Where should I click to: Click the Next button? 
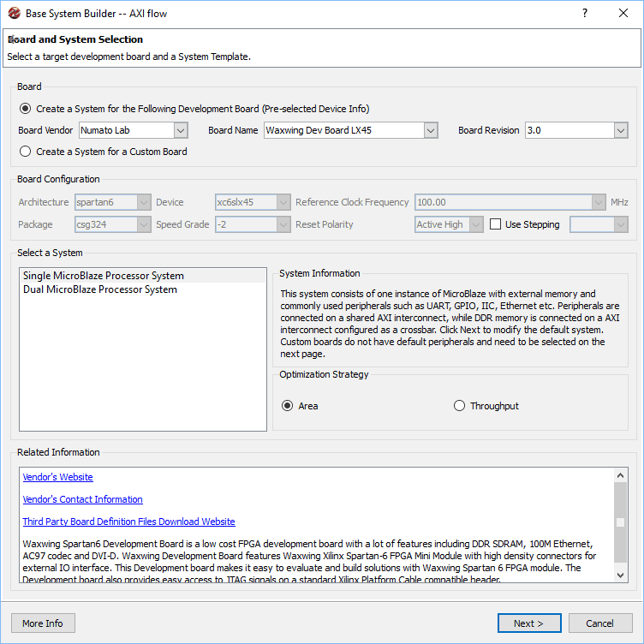(529, 623)
